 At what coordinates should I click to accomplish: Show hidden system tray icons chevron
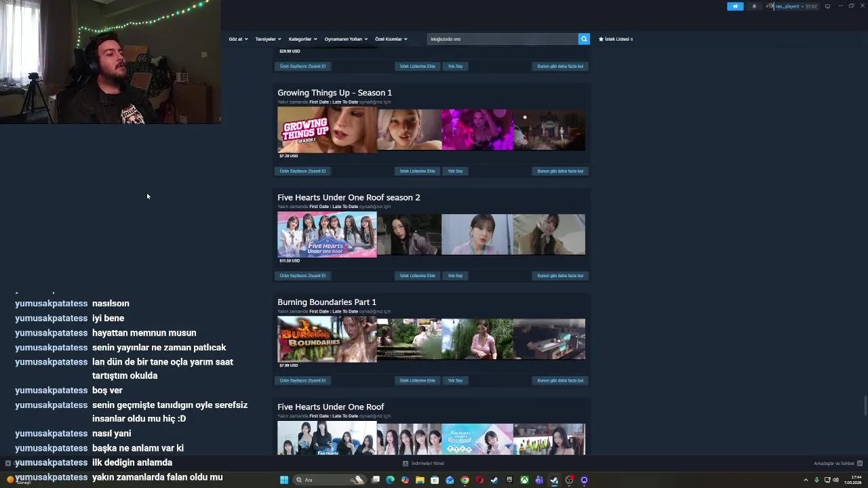pos(806,480)
